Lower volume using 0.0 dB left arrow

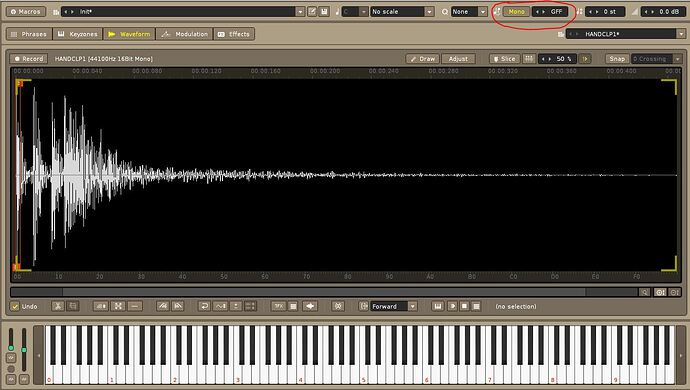[646, 12]
